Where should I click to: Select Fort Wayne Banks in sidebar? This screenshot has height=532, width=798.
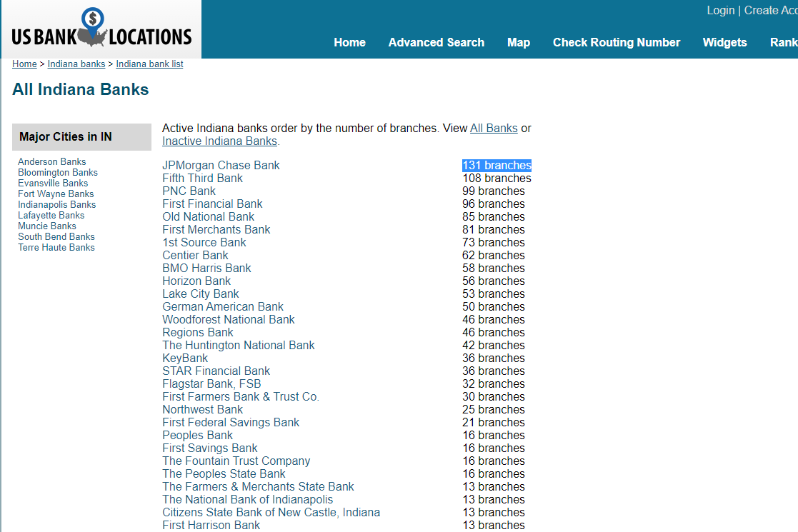56,194
